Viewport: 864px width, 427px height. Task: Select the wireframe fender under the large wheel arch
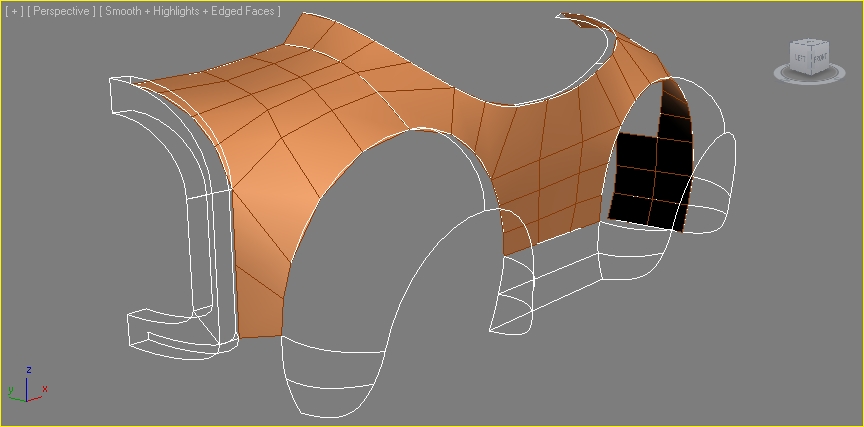pyautogui.click(x=335, y=375)
